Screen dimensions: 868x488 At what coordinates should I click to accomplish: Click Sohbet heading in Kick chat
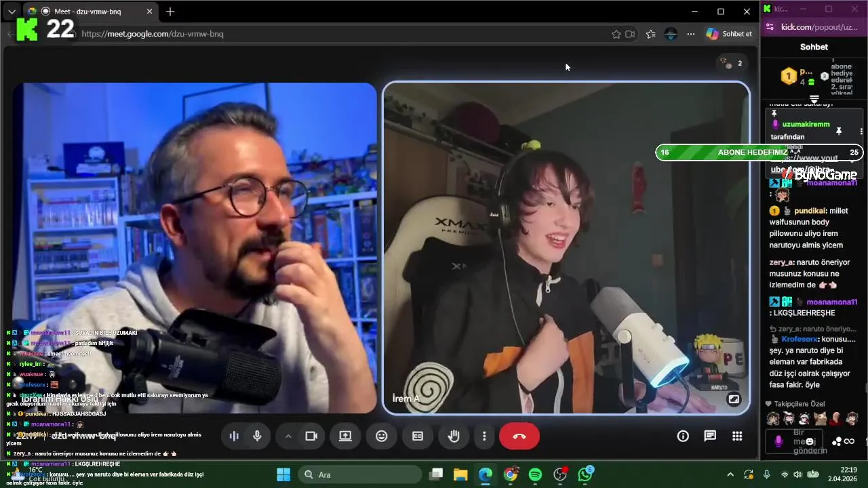[814, 47]
